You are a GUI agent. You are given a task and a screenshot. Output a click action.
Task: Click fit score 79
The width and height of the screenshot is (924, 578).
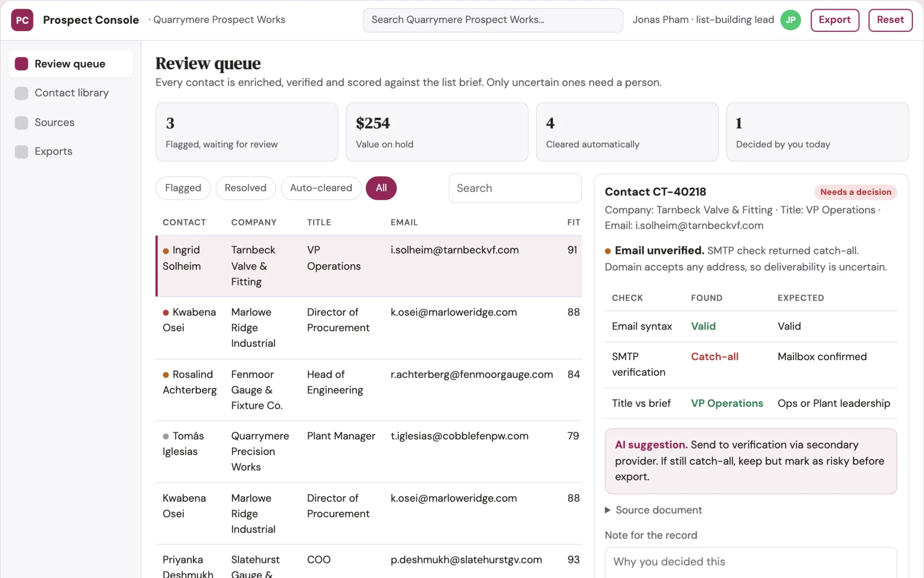(573, 436)
